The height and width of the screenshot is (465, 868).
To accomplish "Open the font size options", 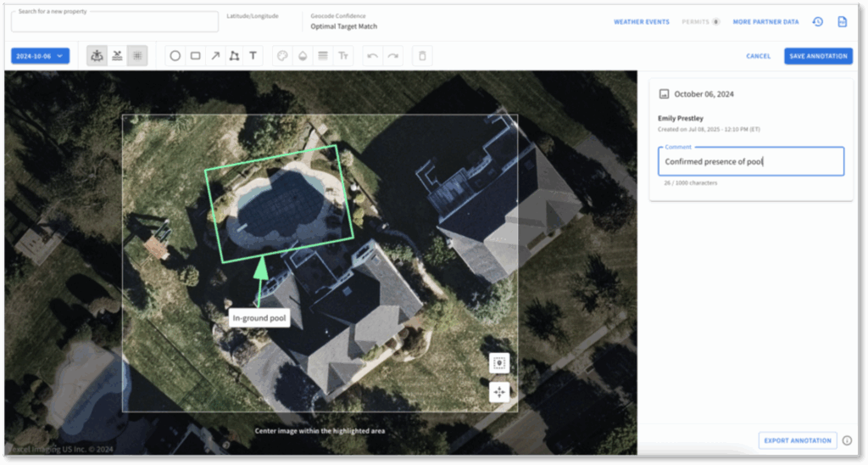I will 343,56.
